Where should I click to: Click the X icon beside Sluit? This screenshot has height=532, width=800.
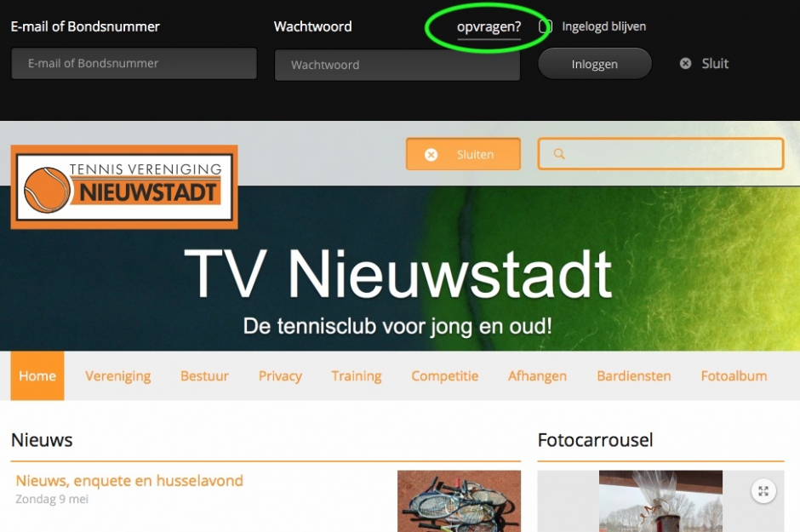point(685,64)
